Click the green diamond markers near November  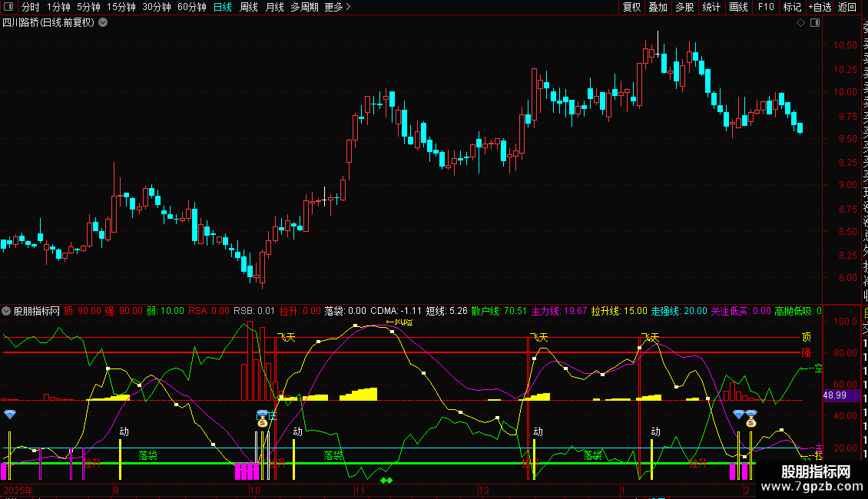coord(386,480)
